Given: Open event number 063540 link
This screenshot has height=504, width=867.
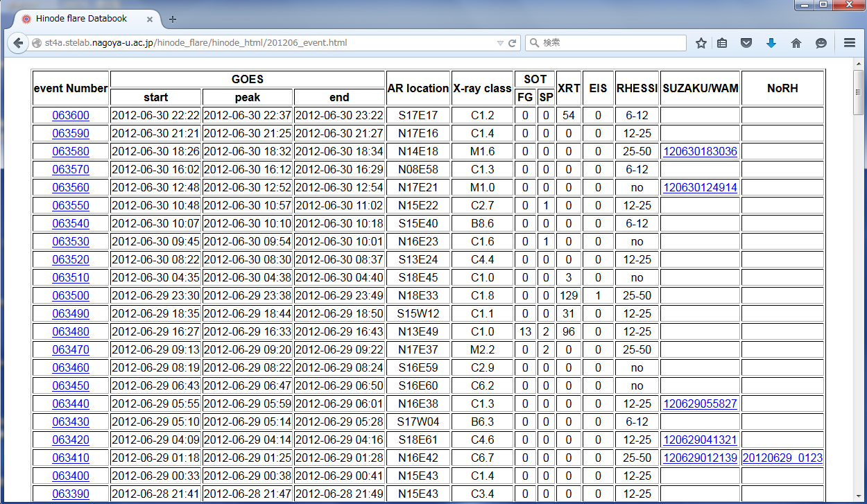Looking at the screenshot, I should click(x=71, y=223).
